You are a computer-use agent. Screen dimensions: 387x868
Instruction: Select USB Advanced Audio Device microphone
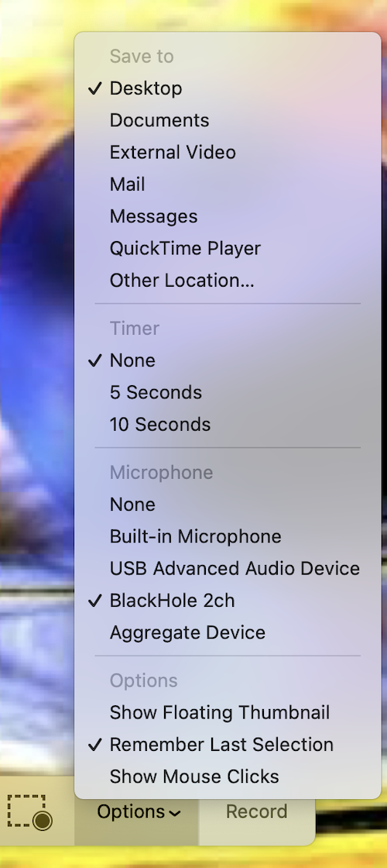[228, 569]
